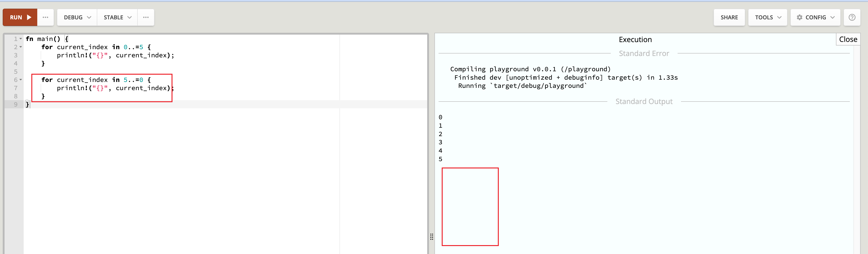Click line number 9 in the gutter

pos(15,104)
